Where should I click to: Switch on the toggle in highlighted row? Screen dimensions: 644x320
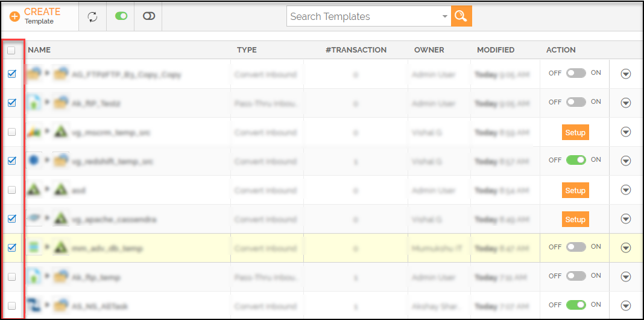(576, 247)
